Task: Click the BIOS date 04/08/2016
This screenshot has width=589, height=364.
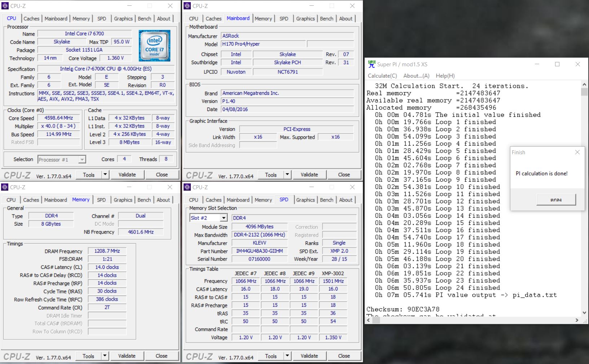Action: coord(287,109)
